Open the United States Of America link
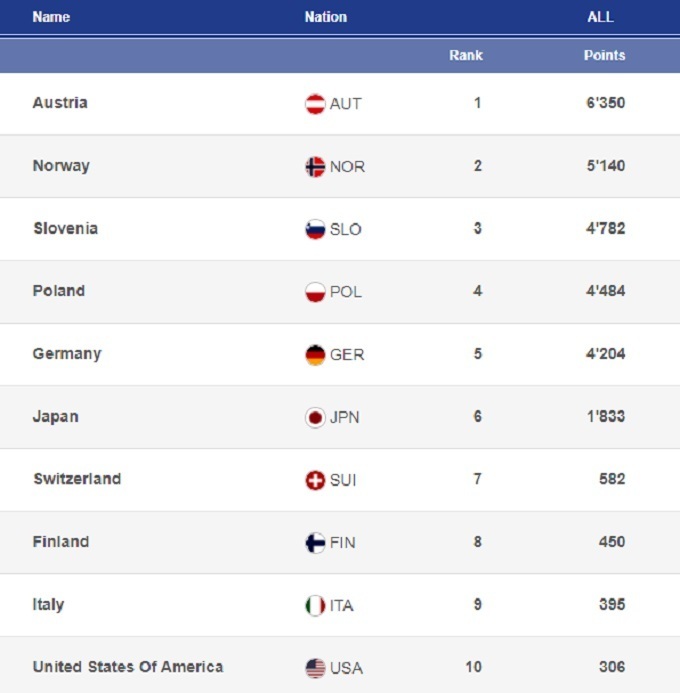The image size is (680, 693). 127,667
